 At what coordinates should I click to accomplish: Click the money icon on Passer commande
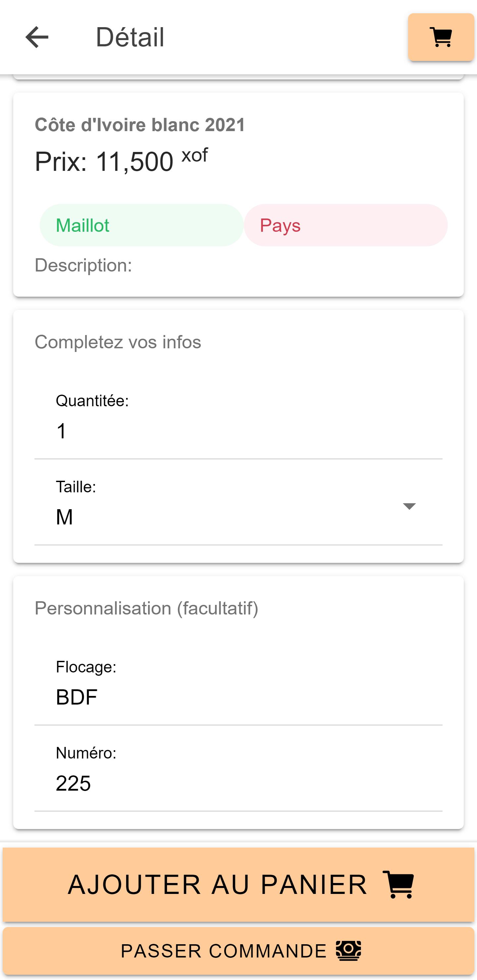(x=348, y=951)
